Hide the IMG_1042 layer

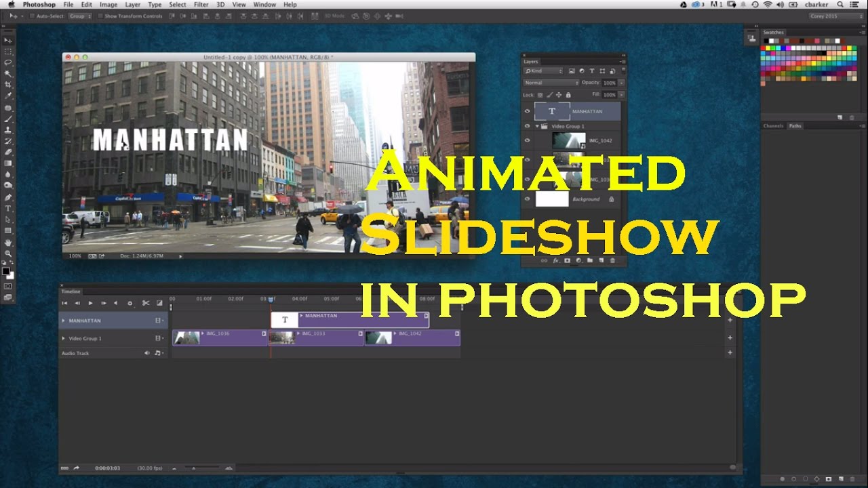(528, 141)
